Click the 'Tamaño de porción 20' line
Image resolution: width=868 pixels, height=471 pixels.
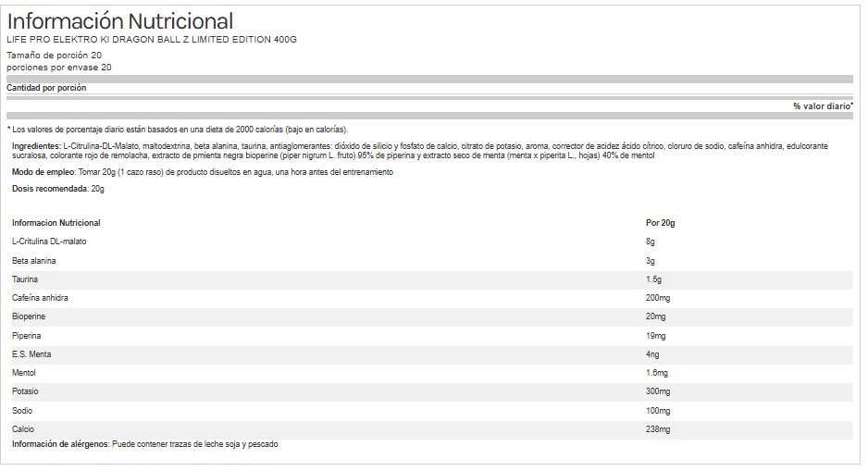pos(54,56)
